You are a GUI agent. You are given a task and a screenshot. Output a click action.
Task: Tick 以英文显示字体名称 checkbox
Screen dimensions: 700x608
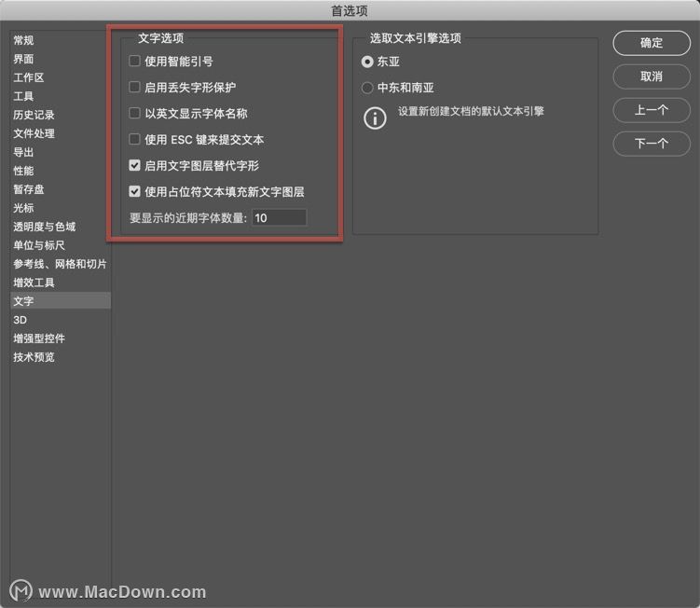point(134,113)
